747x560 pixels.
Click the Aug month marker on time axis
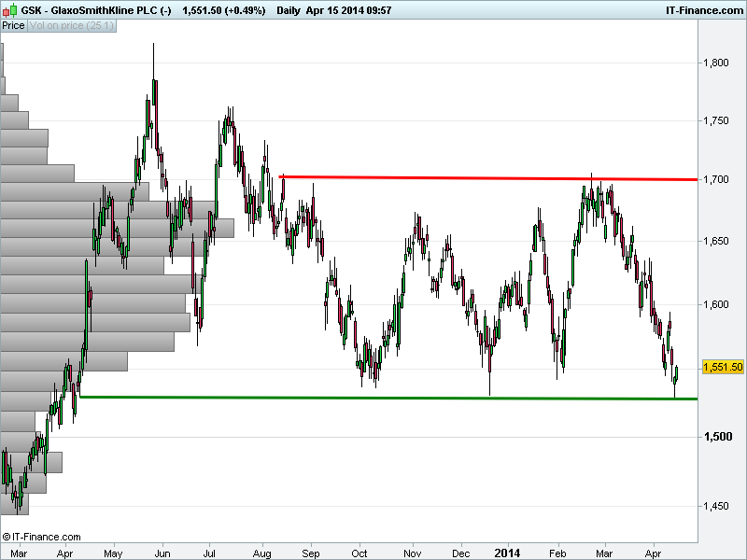pos(261,553)
